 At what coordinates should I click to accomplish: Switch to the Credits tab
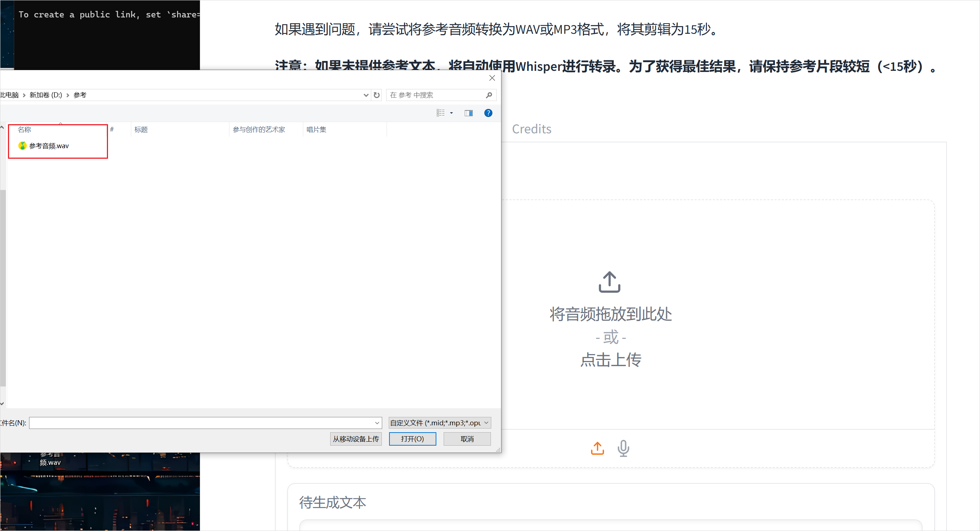(532, 129)
